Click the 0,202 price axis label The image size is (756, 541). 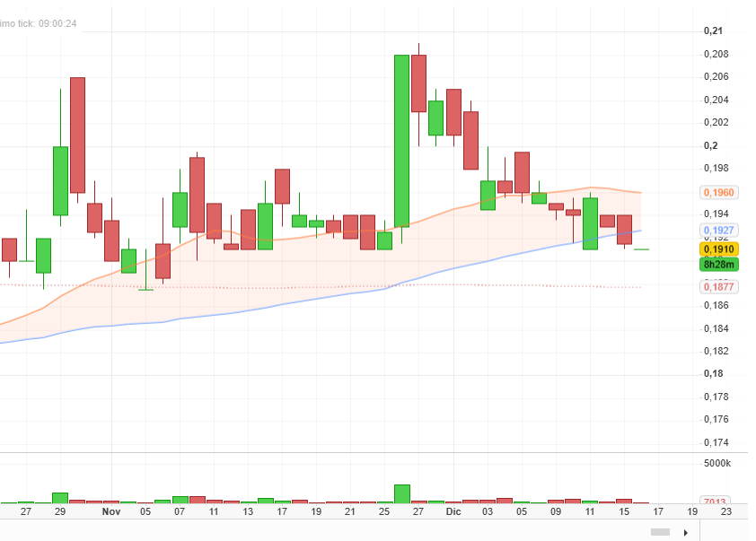(x=716, y=122)
